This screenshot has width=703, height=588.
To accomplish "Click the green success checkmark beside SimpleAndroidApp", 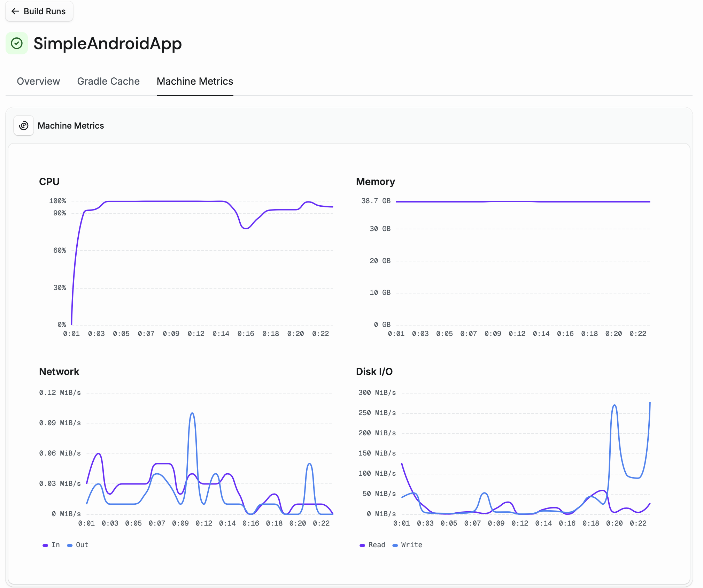I will tap(16, 43).
